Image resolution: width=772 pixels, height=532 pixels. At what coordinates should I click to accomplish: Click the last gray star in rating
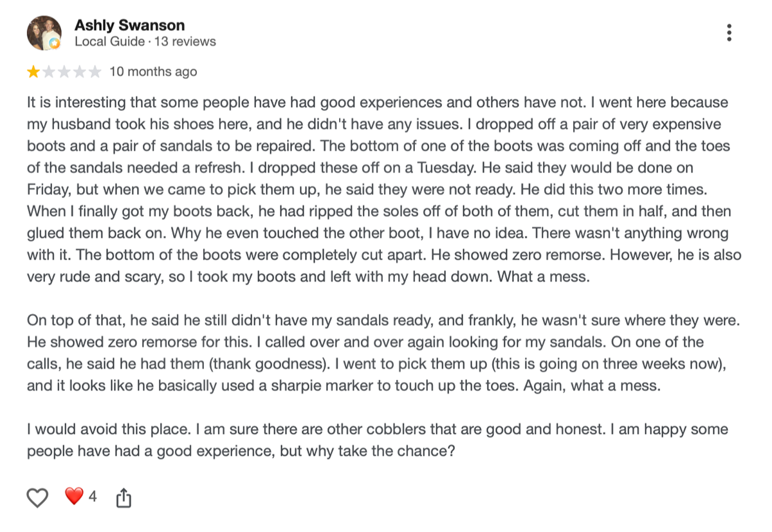(95, 71)
